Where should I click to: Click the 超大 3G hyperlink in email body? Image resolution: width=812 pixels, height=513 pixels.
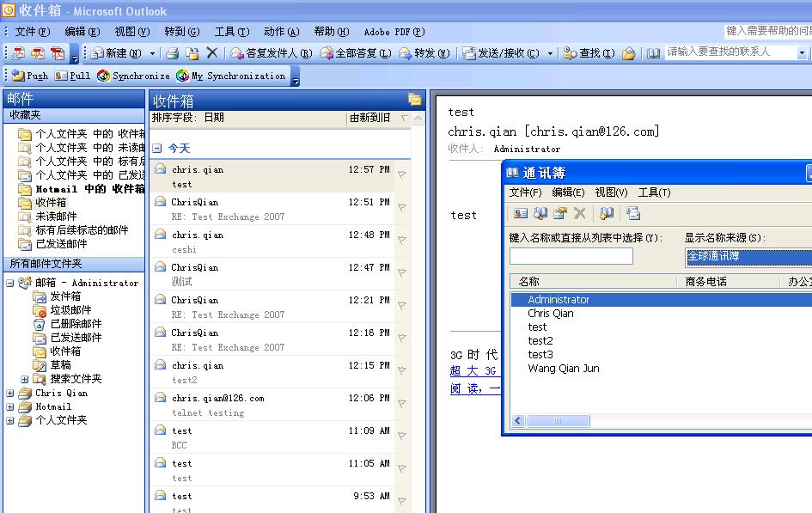[x=473, y=371]
